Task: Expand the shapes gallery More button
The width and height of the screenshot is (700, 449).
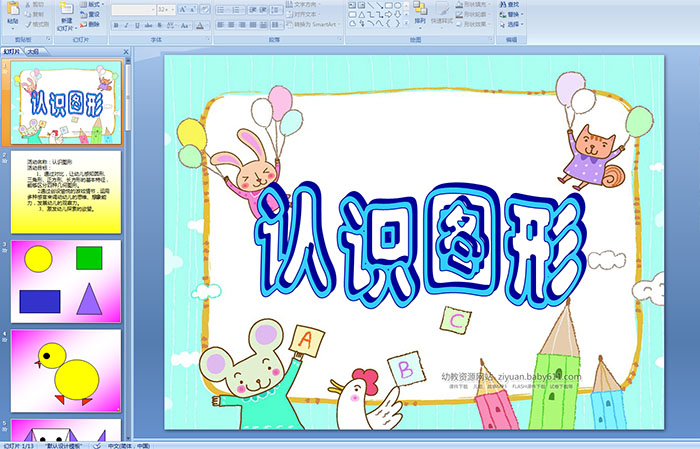Action: click(x=406, y=23)
